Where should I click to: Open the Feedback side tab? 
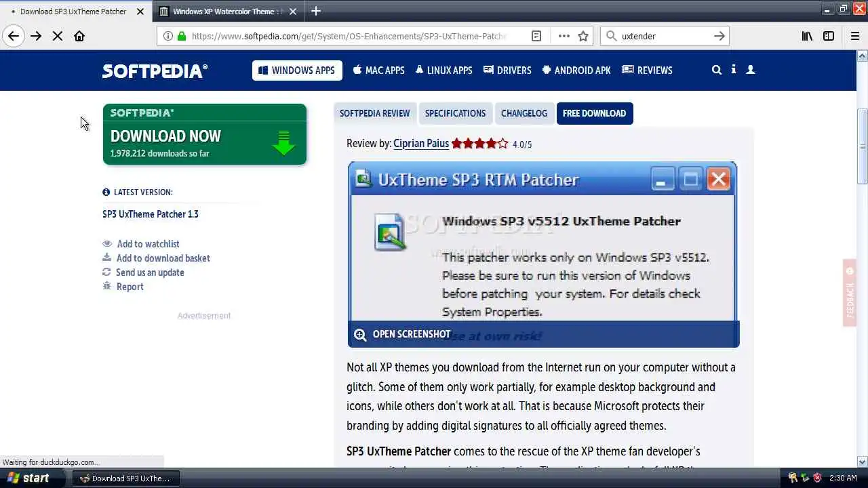click(850, 293)
